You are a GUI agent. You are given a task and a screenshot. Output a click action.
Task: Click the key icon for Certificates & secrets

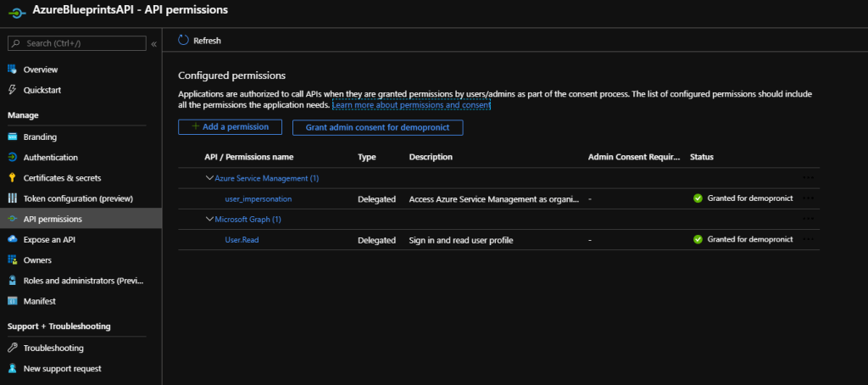[13, 178]
